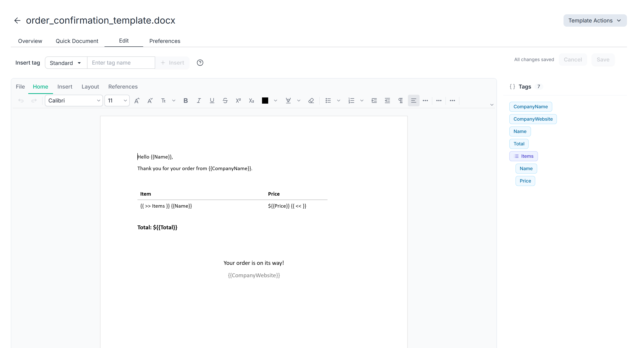
Task: Apply text highlight color
Action: tap(288, 100)
